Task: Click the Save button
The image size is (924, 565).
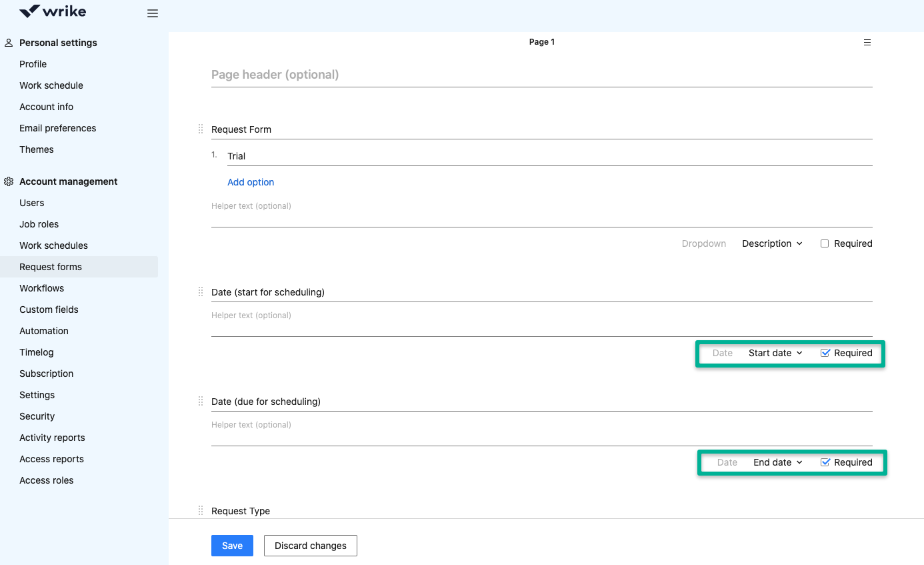Action: click(232, 545)
